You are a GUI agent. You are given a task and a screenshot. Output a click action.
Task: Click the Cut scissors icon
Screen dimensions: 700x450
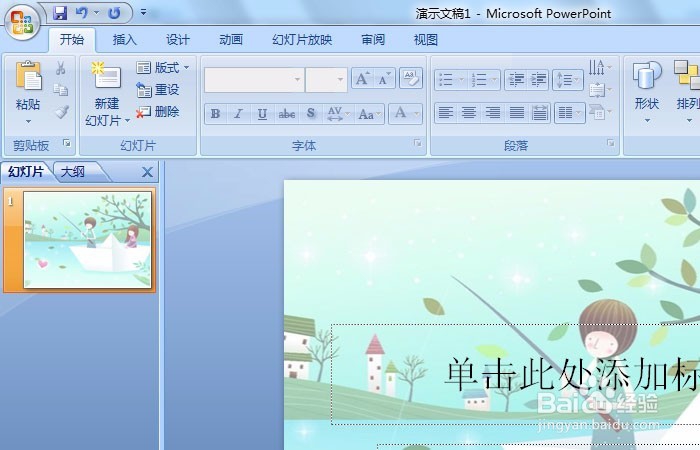60,68
